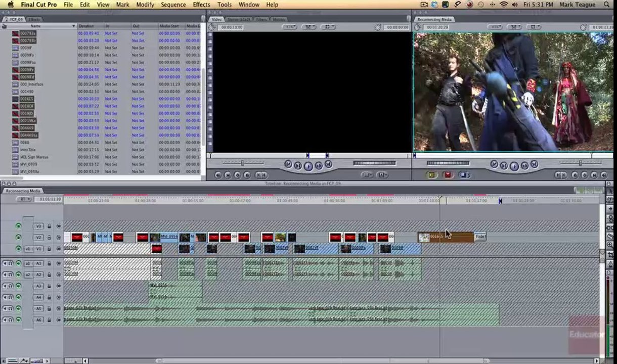The height and width of the screenshot is (364, 617).
Task: Open the Effects menu
Action: [x=201, y=5]
